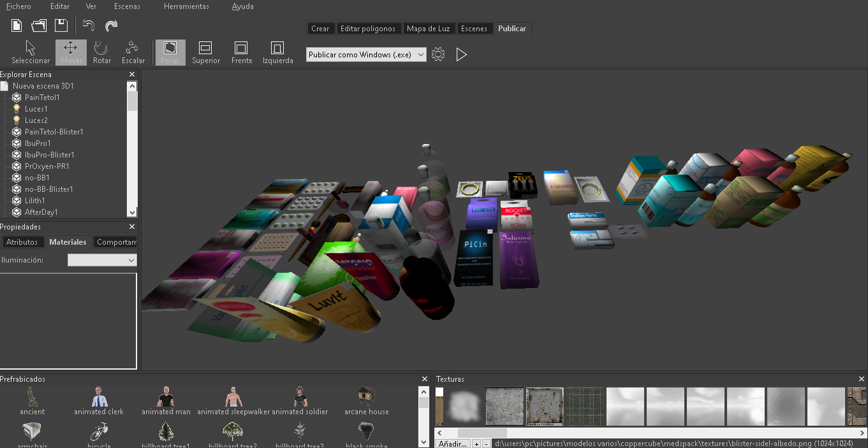Screen dimensions: 868x448
Task: Click scene explorer scrollbar down arrow
Action: tap(132, 212)
